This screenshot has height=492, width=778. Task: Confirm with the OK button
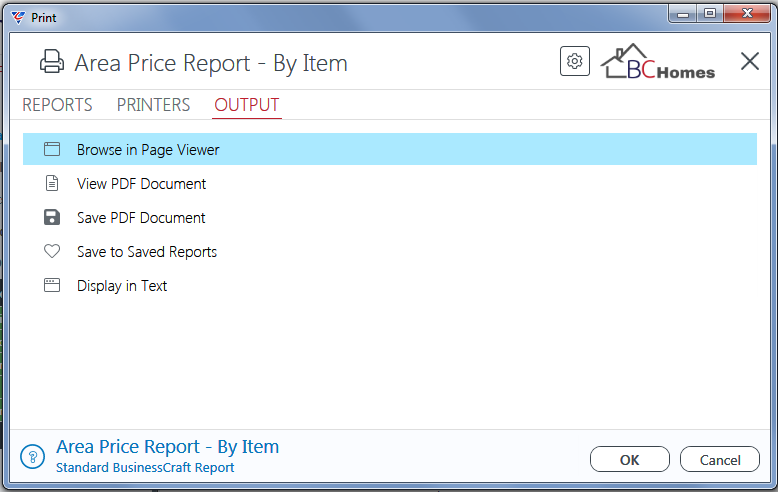pos(630,459)
